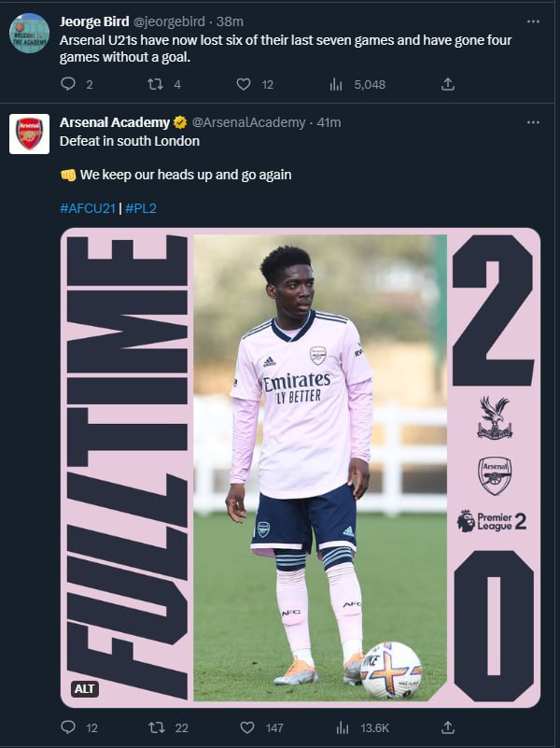Retweet Jeorge Bird's Arsenal U21s tweet
560x748 pixels.
click(x=156, y=85)
